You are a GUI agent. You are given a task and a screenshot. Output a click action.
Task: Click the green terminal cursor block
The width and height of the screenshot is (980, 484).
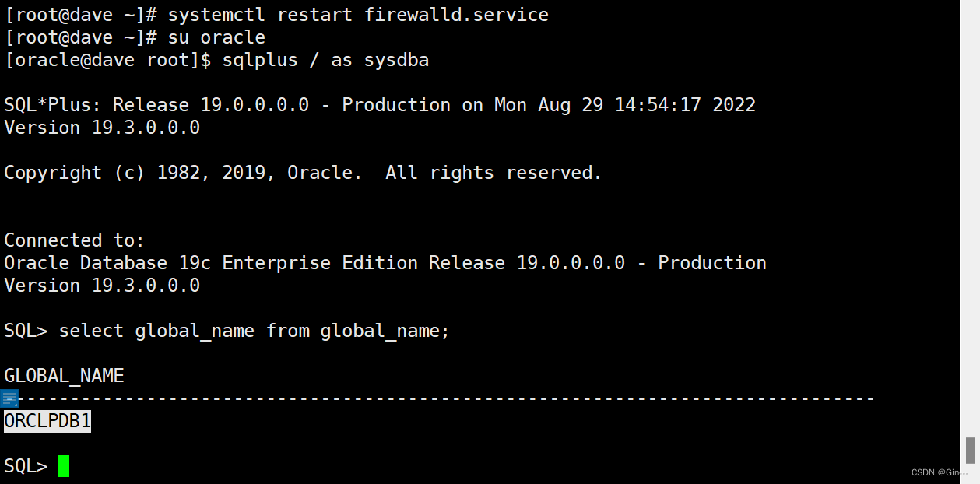click(x=64, y=466)
